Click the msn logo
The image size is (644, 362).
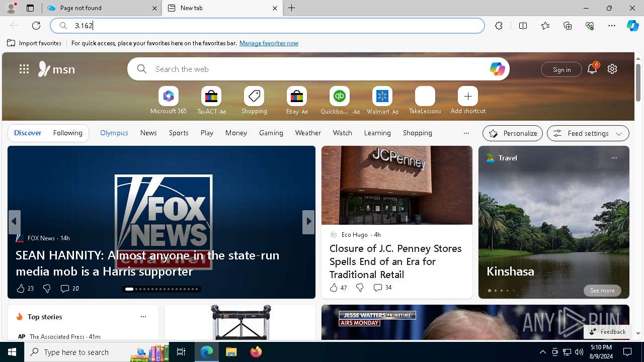(x=57, y=69)
